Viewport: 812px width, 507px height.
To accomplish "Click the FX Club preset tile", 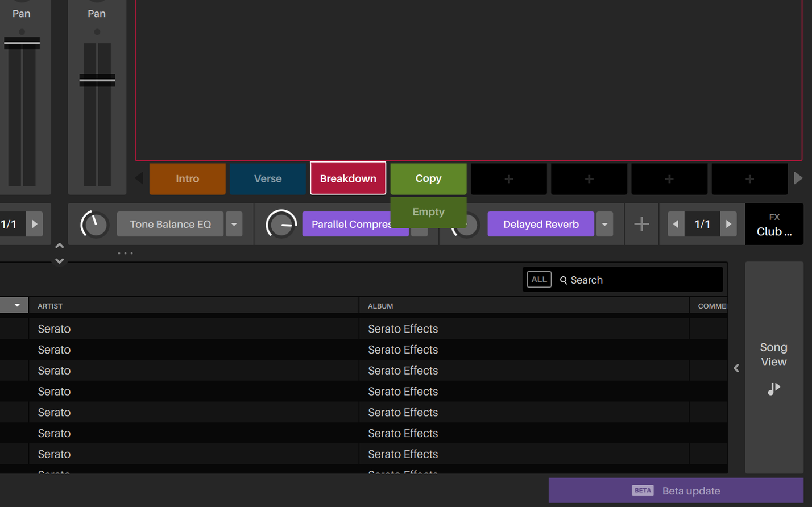I will click(774, 224).
